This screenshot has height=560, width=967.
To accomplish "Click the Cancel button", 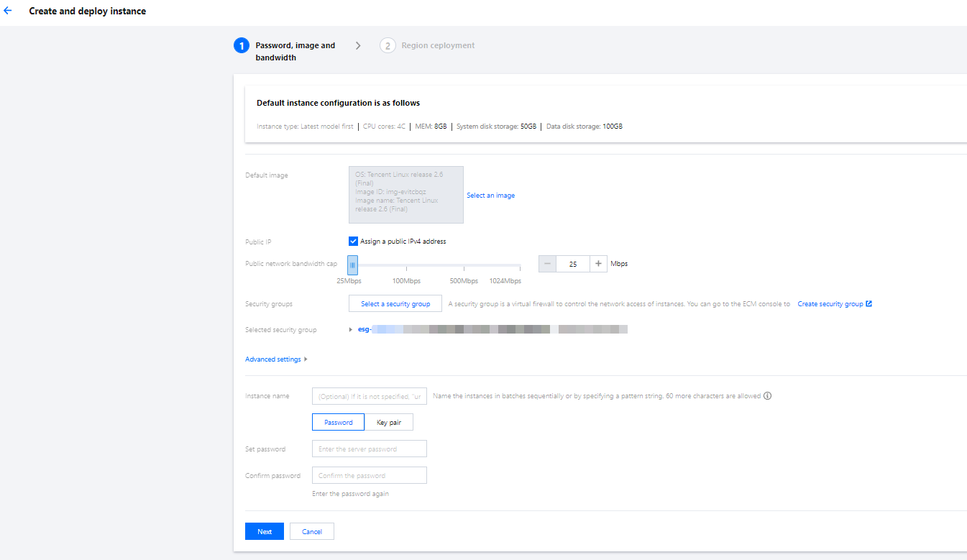I will coord(312,531).
